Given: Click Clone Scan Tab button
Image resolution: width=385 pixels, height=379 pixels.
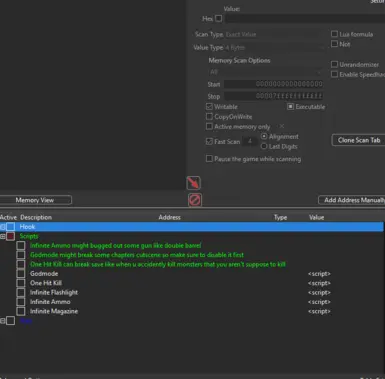Looking at the screenshot, I should (x=359, y=140).
